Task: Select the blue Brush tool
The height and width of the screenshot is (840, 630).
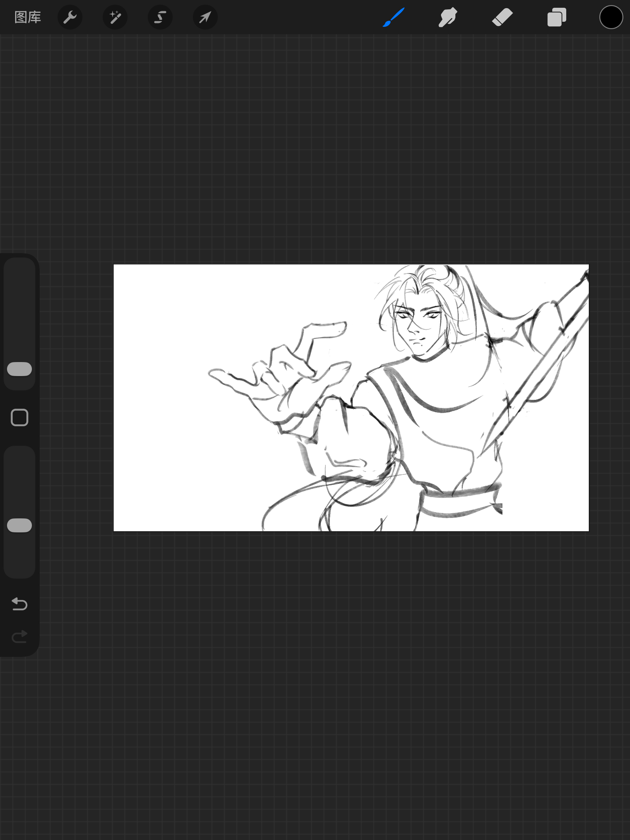Action: coord(394,17)
